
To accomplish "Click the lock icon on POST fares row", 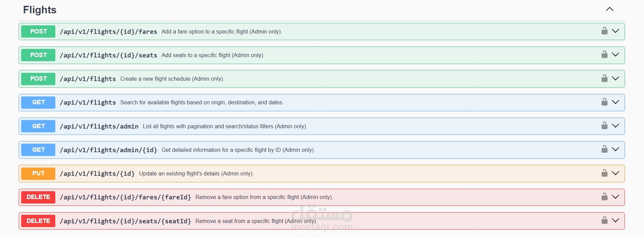I will tap(604, 31).
